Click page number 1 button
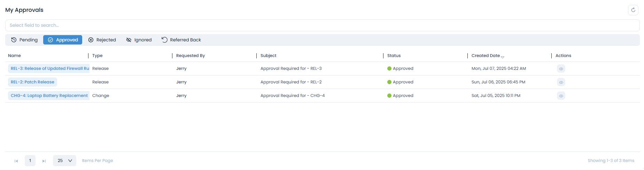 pos(30,161)
